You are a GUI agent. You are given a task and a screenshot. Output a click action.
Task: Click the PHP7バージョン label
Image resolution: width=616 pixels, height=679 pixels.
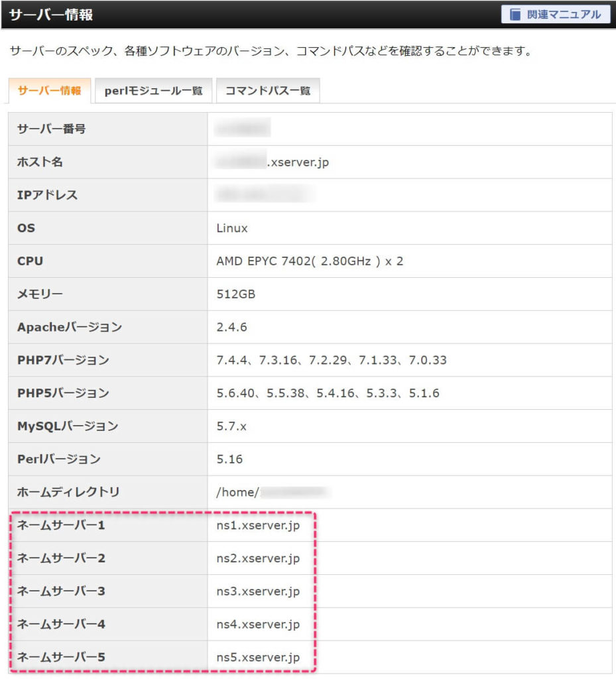point(63,360)
